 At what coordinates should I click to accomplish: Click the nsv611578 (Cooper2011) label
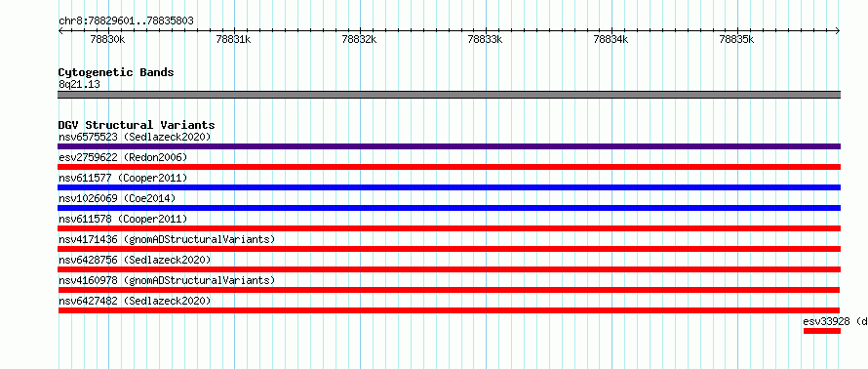point(123,219)
